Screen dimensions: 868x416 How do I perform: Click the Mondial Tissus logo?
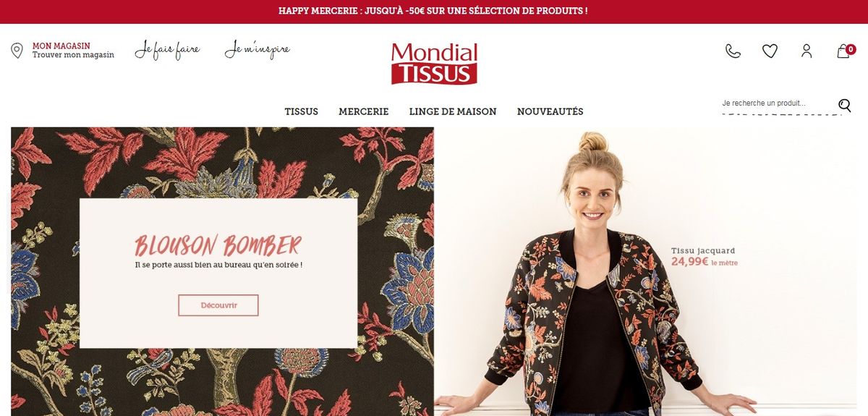coord(434,64)
